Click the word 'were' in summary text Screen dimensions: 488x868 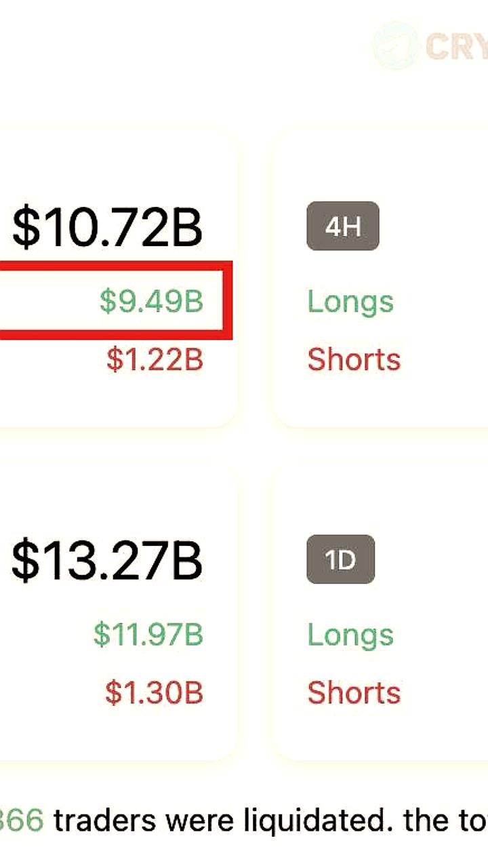198,821
